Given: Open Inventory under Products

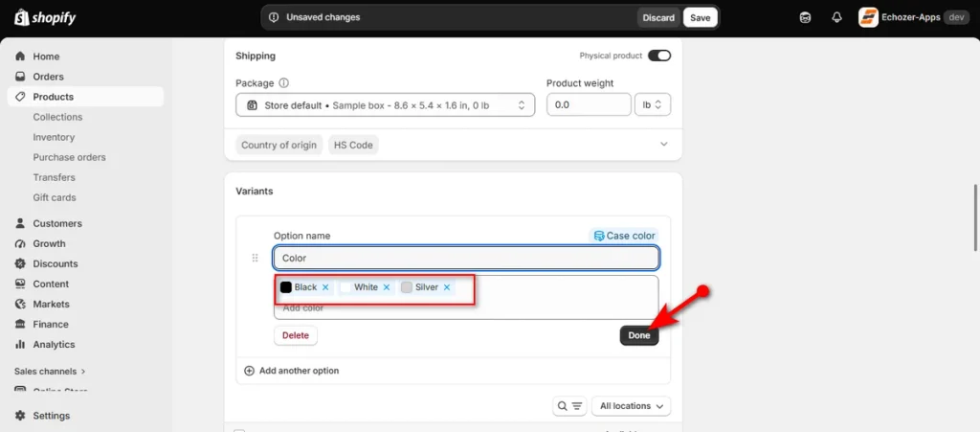Looking at the screenshot, I should 54,137.
